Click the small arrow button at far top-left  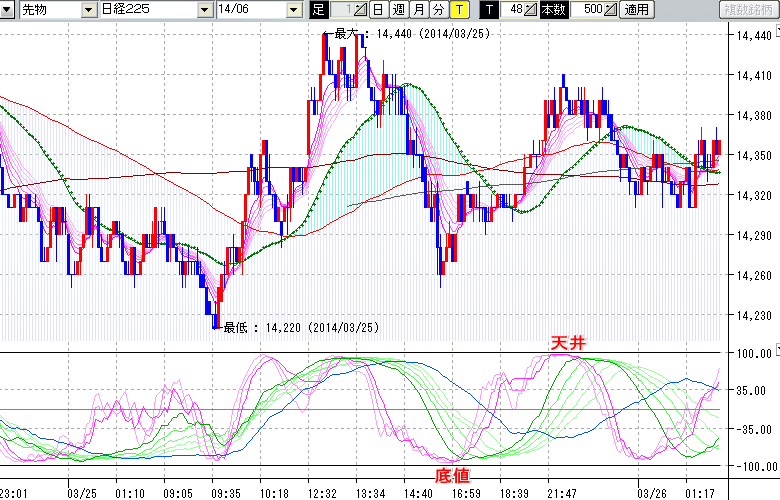coord(8,10)
